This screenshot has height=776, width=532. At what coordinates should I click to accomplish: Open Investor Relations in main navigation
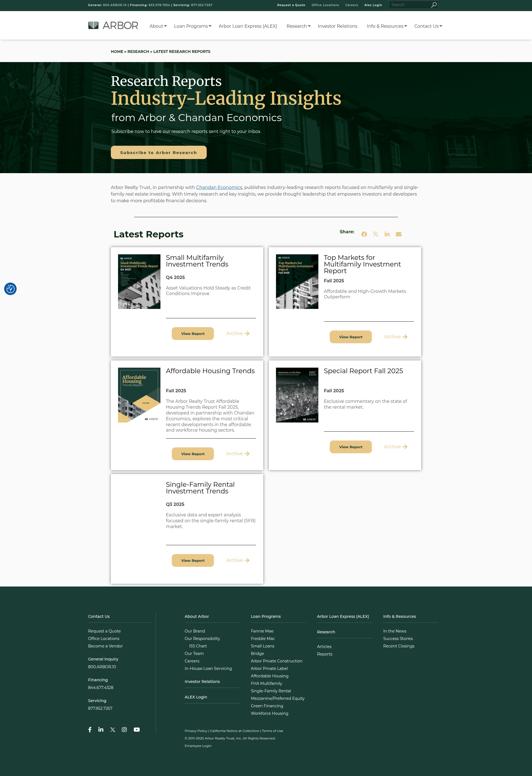pyautogui.click(x=337, y=26)
